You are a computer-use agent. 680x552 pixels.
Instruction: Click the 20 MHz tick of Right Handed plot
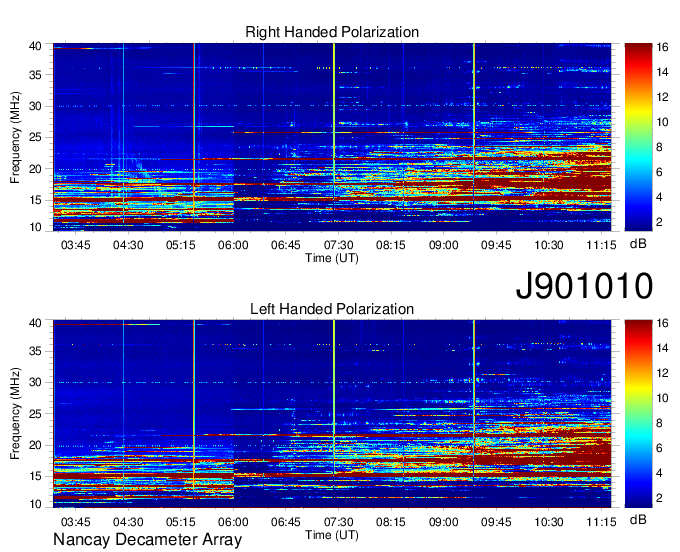point(35,169)
